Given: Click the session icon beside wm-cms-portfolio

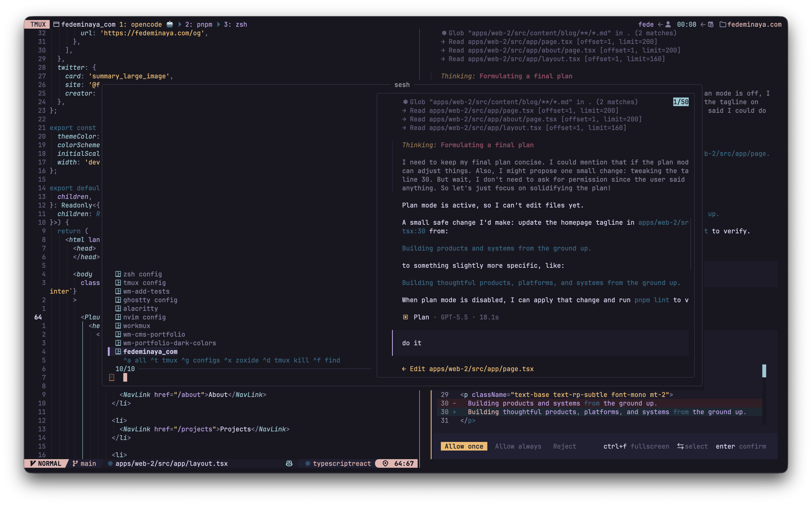Looking at the screenshot, I should (x=118, y=334).
